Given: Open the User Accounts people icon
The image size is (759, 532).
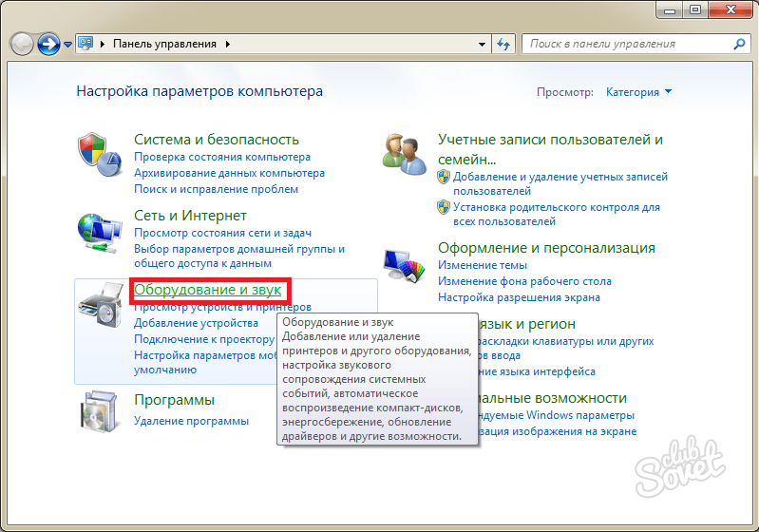Looking at the screenshot, I should coord(404,155).
